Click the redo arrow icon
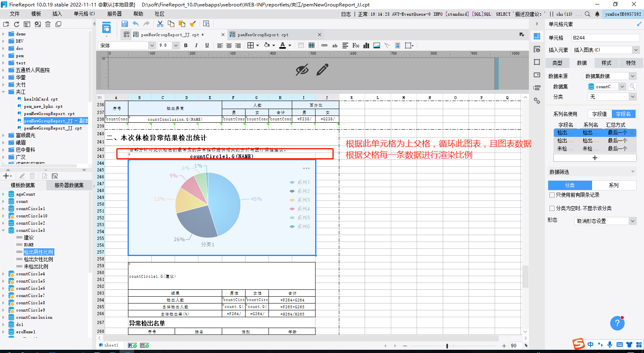The image size is (644, 353). coord(146,24)
